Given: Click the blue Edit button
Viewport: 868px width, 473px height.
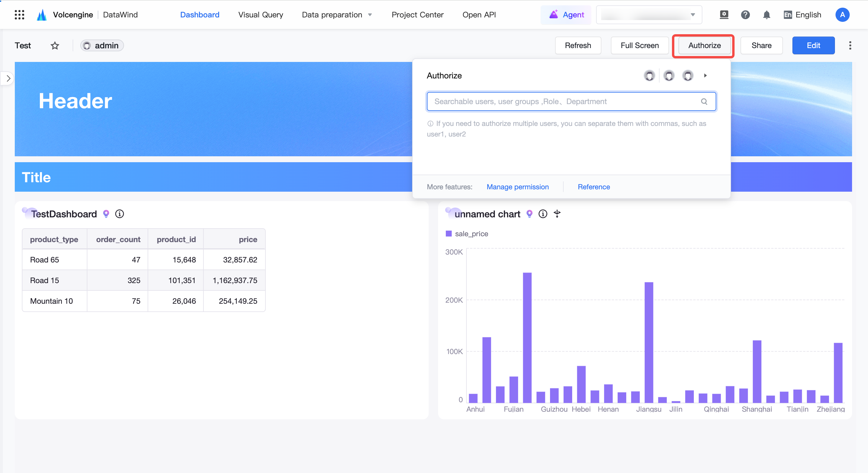Looking at the screenshot, I should click(x=813, y=45).
